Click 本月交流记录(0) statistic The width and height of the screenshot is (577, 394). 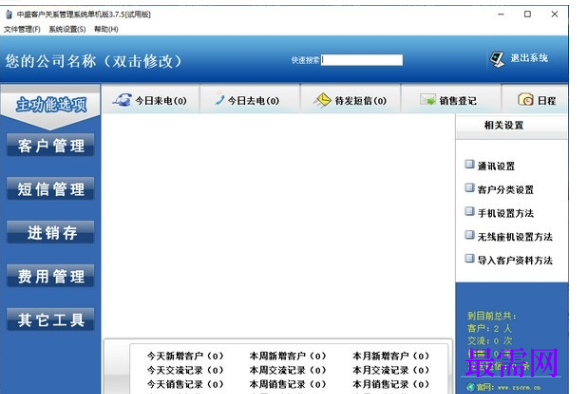tap(391, 370)
